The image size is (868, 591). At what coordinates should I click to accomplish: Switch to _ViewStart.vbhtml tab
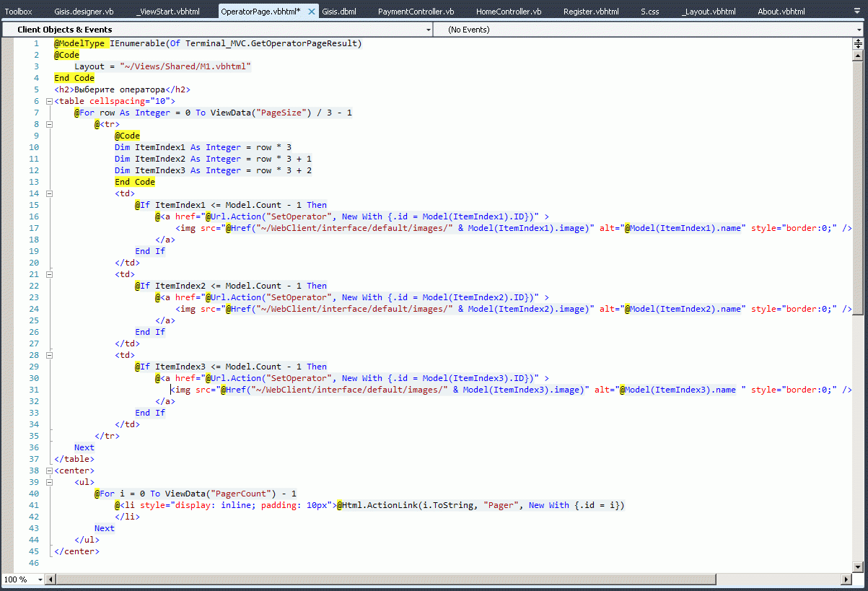click(x=170, y=12)
